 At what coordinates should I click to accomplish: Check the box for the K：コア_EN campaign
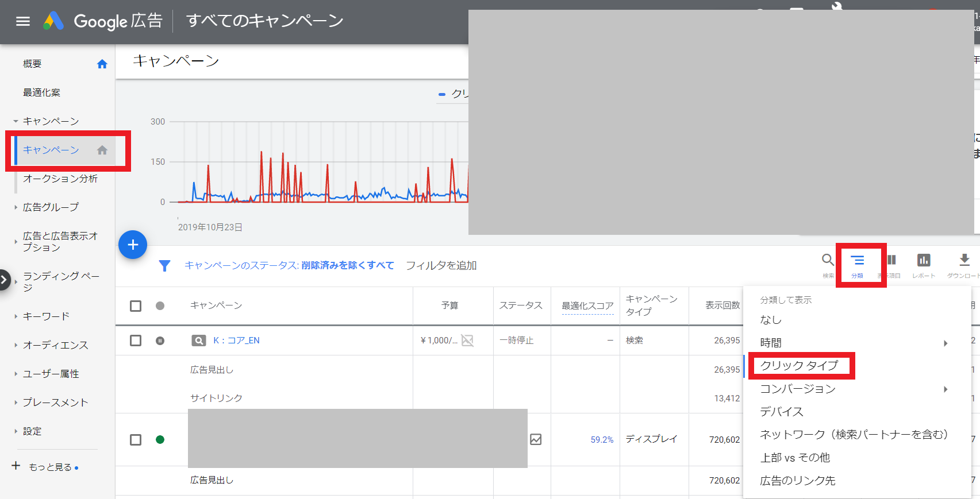tap(136, 341)
